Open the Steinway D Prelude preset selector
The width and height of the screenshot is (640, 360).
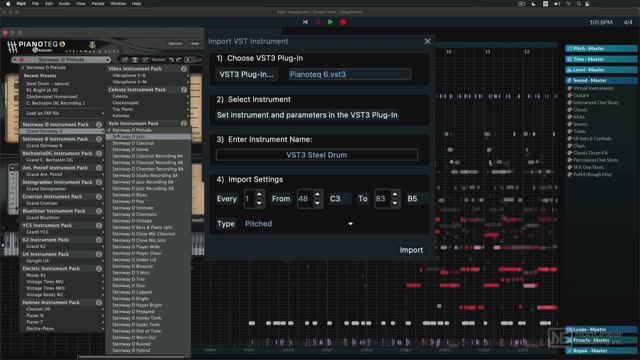[61, 60]
